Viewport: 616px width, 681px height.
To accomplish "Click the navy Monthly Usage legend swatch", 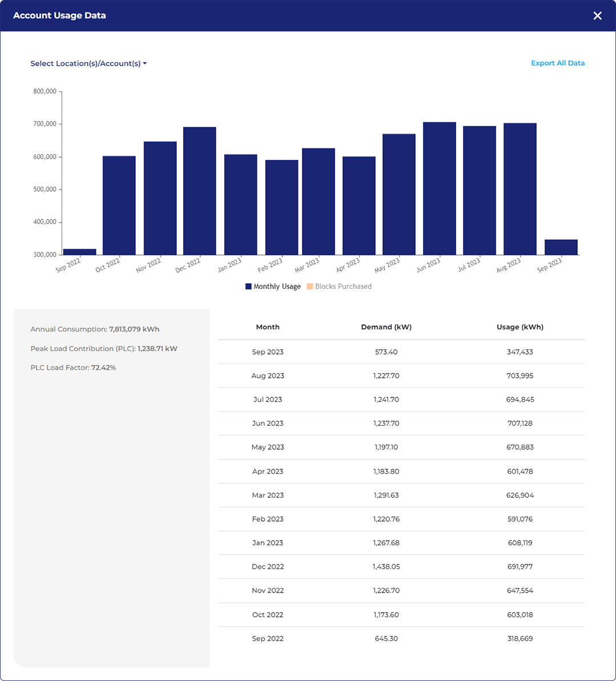I will (249, 287).
